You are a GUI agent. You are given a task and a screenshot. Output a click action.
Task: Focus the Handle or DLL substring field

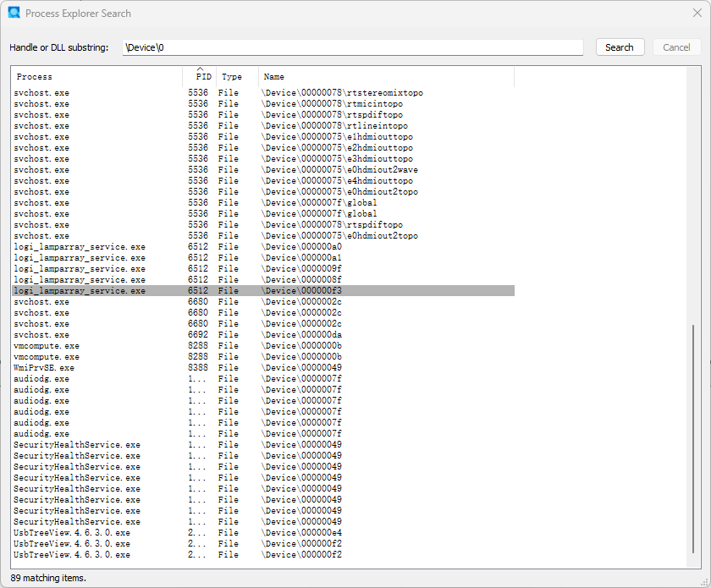[x=352, y=47]
